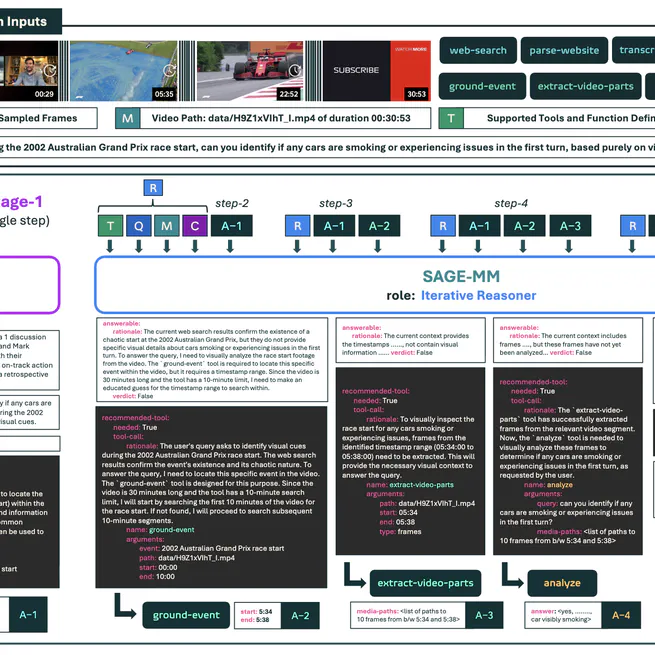Click the step-4 label
The image size is (655, 655).
(x=511, y=203)
